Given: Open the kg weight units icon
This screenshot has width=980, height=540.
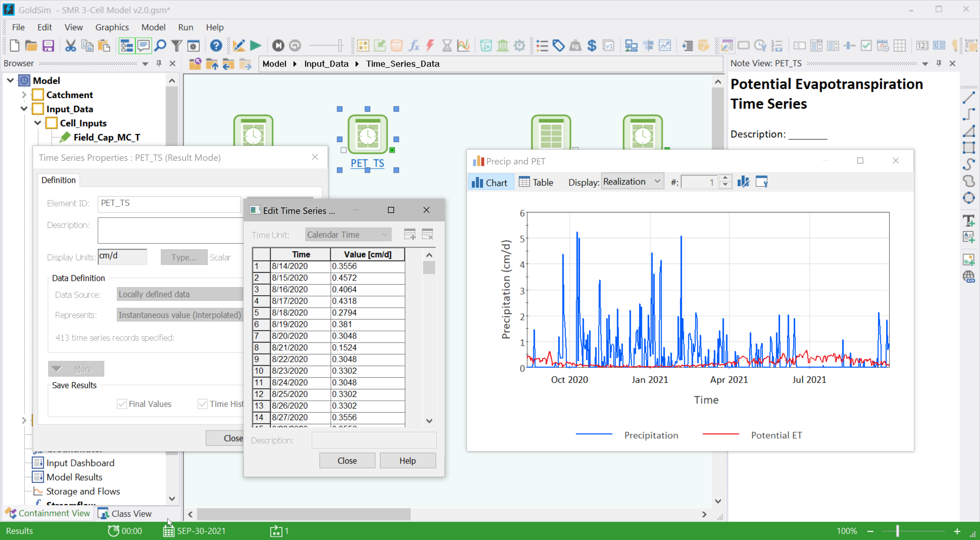Looking at the screenshot, I should (x=575, y=46).
